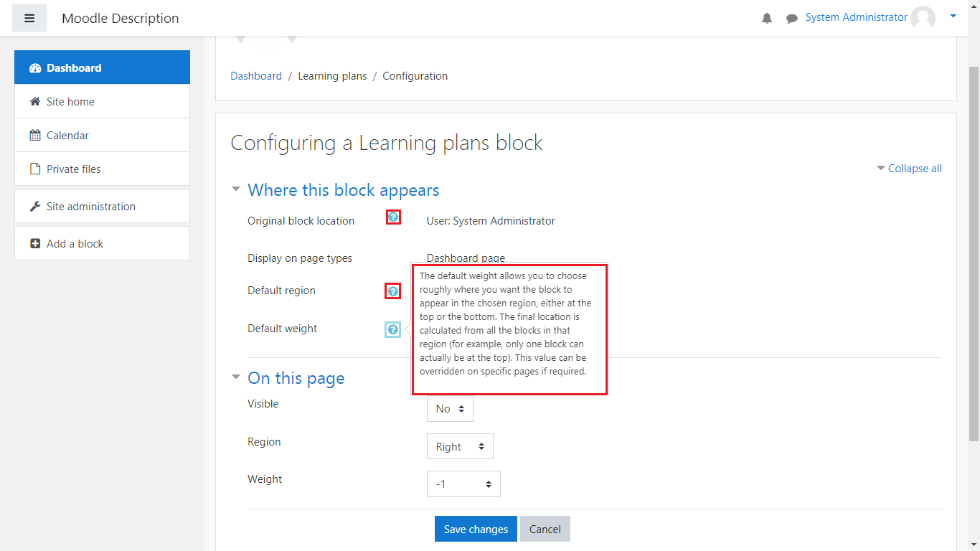Screen dimensions: 980x551
Task: Open the Region dropdown set to Right
Action: pyautogui.click(x=460, y=446)
